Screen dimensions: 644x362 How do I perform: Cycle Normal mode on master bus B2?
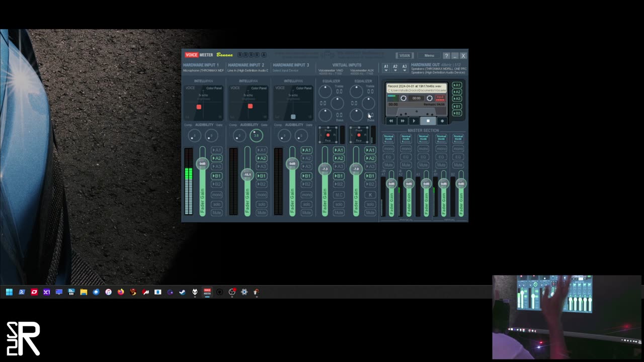point(458,138)
